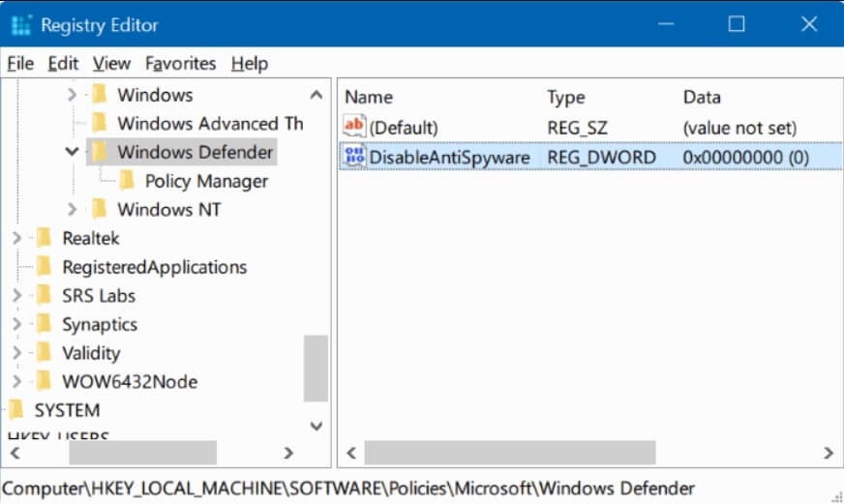
Task: Click the REG_DWORD type cell
Action: (602, 157)
